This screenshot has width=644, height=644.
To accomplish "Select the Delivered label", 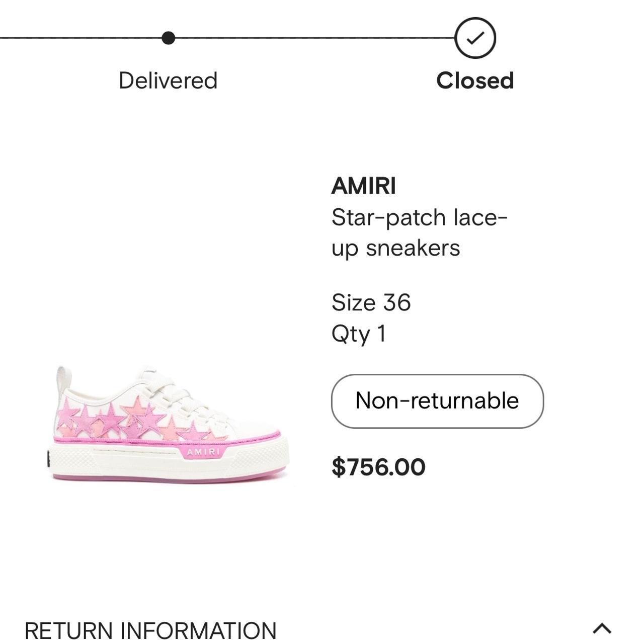I will pos(168,79).
